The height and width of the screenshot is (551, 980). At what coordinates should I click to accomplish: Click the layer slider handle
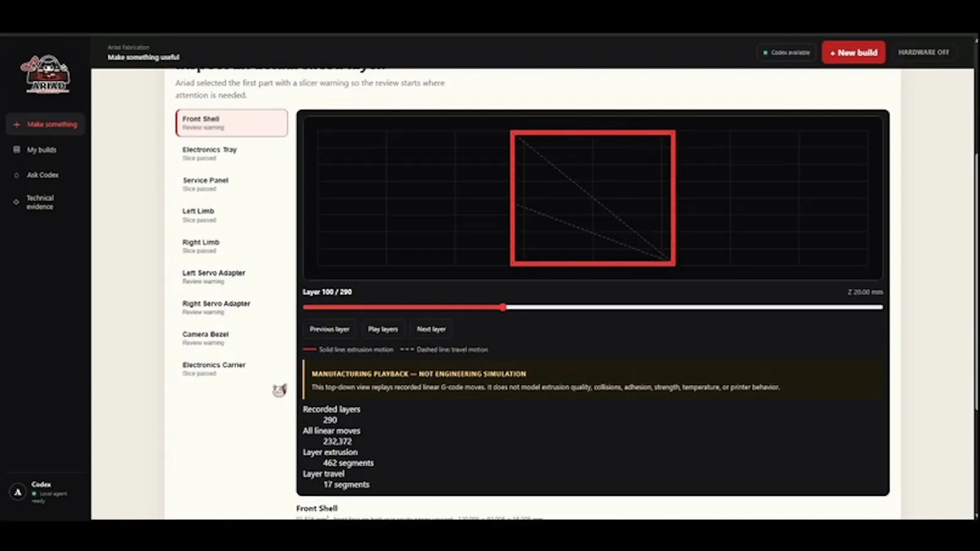[x=503, y=307]
